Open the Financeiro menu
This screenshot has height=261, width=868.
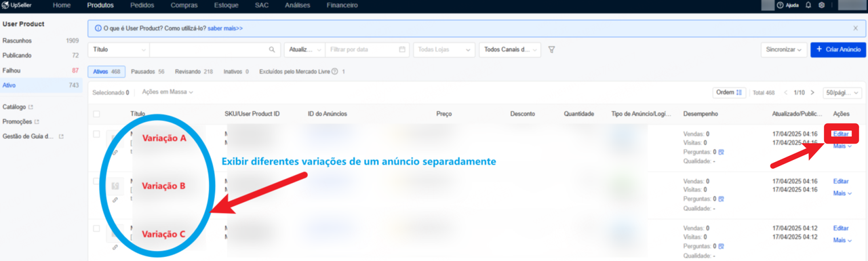coord(342,5)
